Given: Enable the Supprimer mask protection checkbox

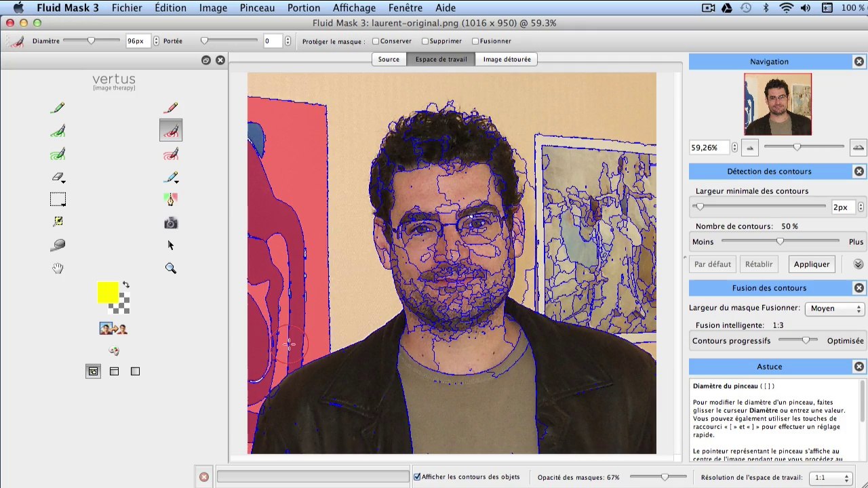Looking at the screenshot, I should tap(425, 41).
